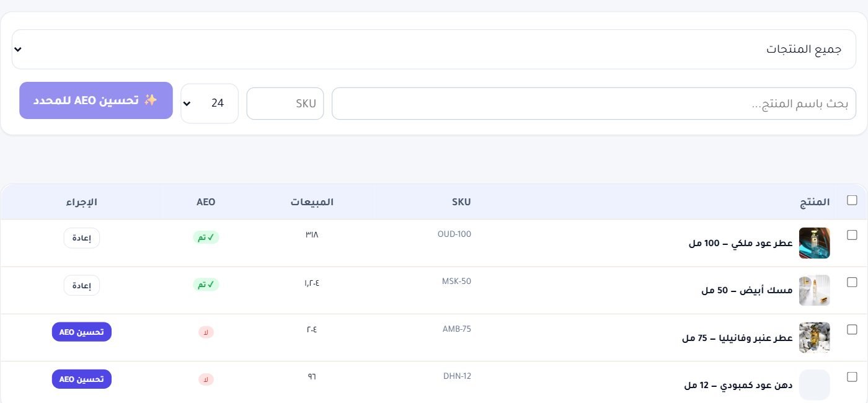
Task: Tick checkbox for دهن عود كمبودي – 12 مل
Action: [852, 376]
